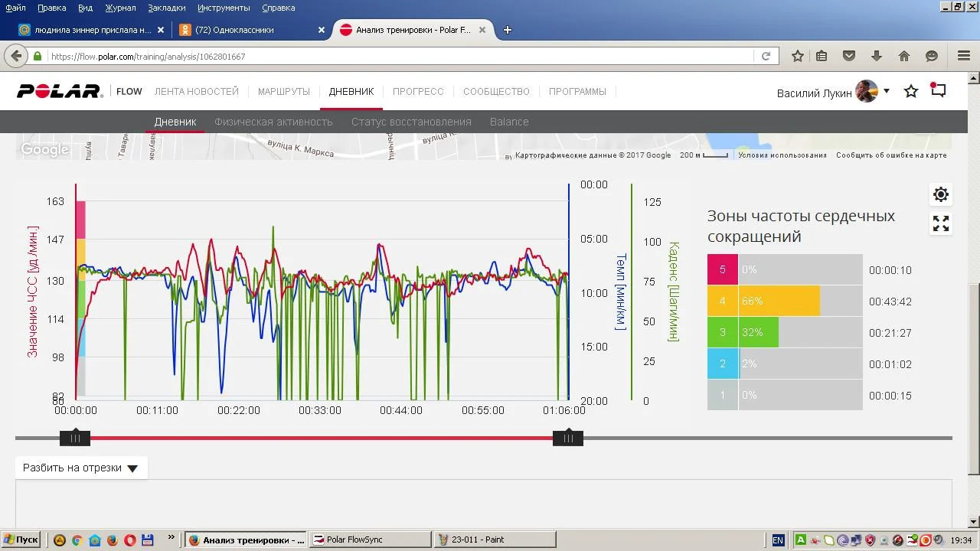
Task: Open the ПРОГРАММЫ section
Action: 577,92
